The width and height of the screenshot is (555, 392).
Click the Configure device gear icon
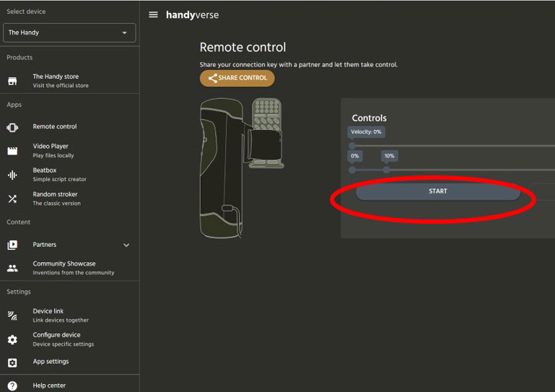pyautogui.click(x=12, y=339)
